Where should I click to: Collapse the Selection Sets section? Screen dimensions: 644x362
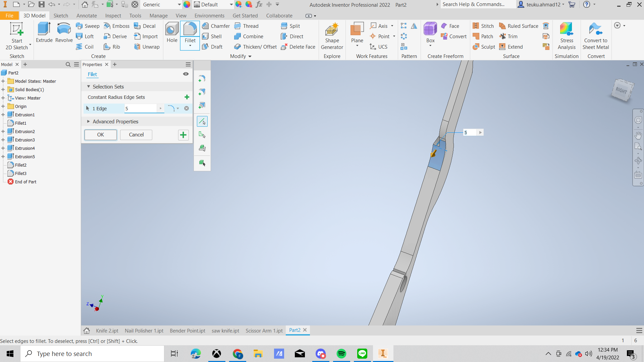click(89, 86)
